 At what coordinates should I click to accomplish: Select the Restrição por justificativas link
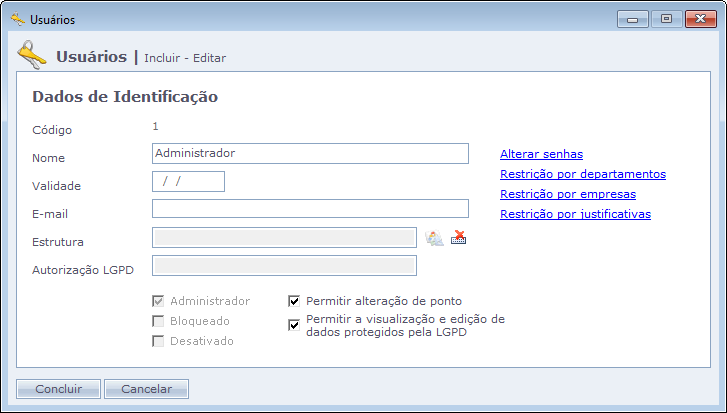(x=575, y=214)
